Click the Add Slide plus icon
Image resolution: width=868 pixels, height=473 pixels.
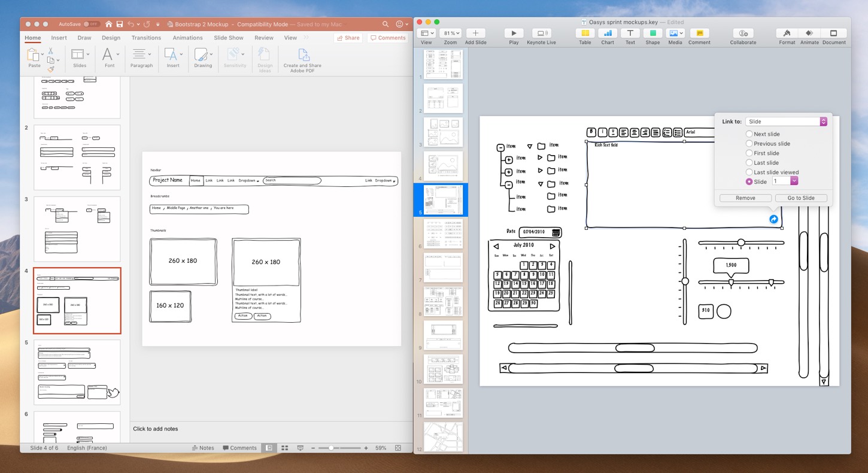(x=475, y=34)
